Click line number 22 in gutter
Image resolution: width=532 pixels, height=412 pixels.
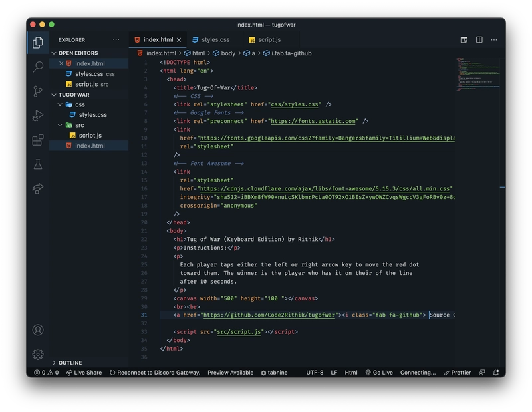(x=144, y=239)
